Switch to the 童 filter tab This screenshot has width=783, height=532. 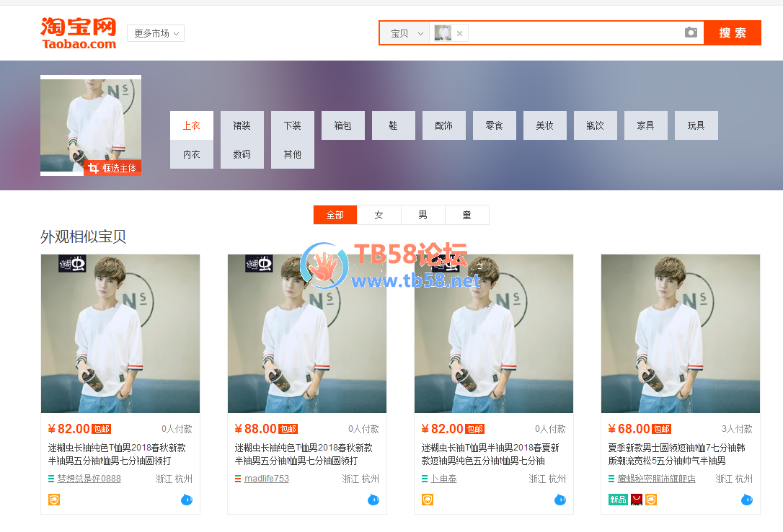pyautogui.click(x=466, y=215)
